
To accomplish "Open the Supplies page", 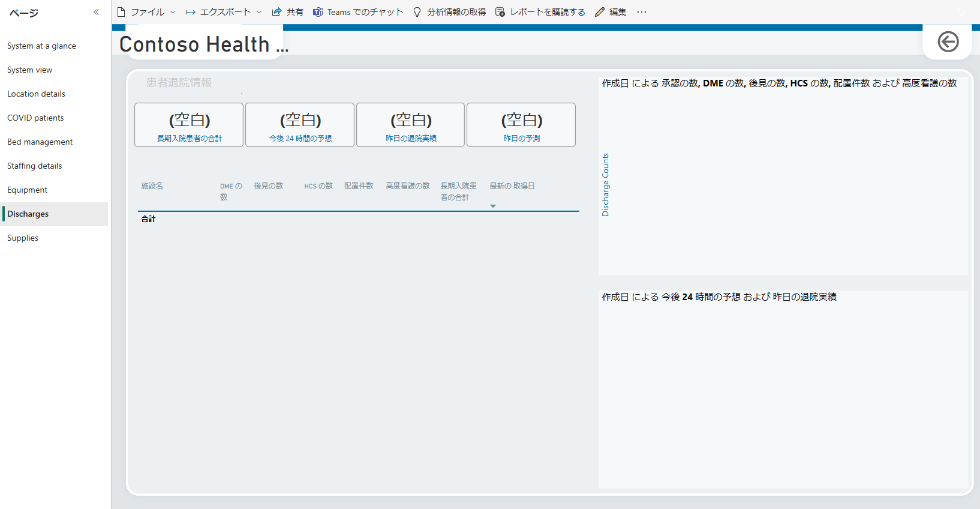I will click(x=54, y=238).
